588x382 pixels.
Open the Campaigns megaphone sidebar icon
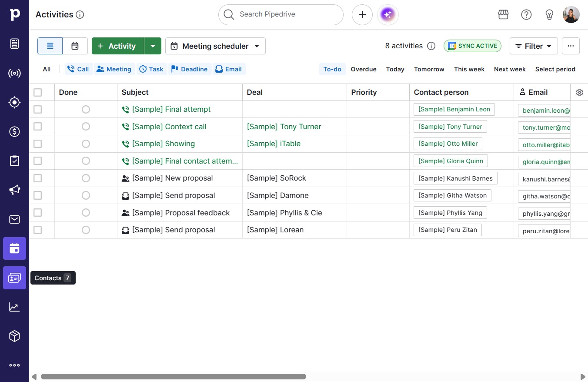pyautogui.click(x=14, y=190)
